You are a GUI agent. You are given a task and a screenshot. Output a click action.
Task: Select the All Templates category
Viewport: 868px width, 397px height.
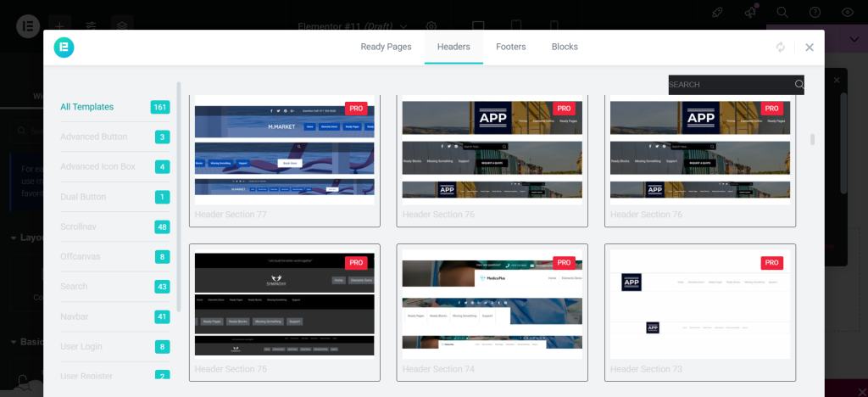coord(86,107)
